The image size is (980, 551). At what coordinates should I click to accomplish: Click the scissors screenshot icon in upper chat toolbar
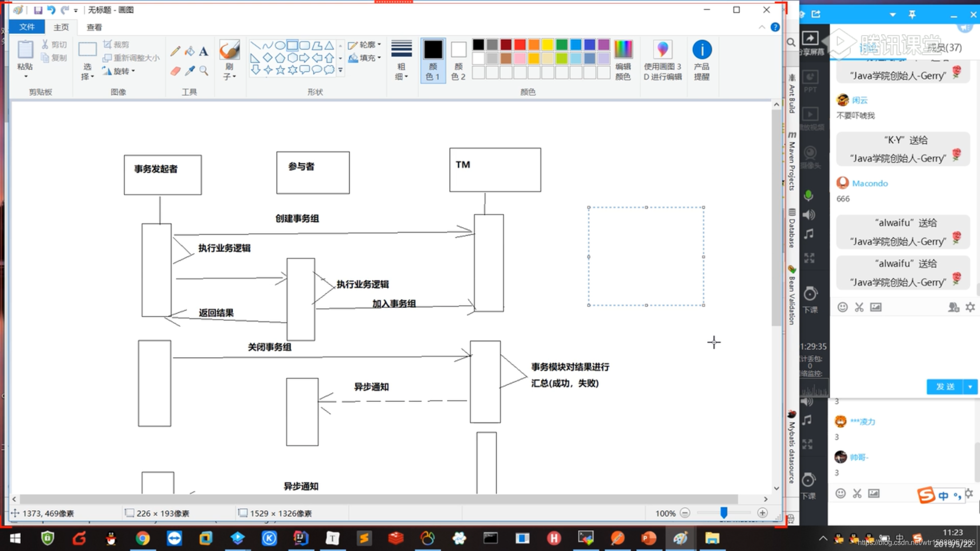tap(859, 307)
